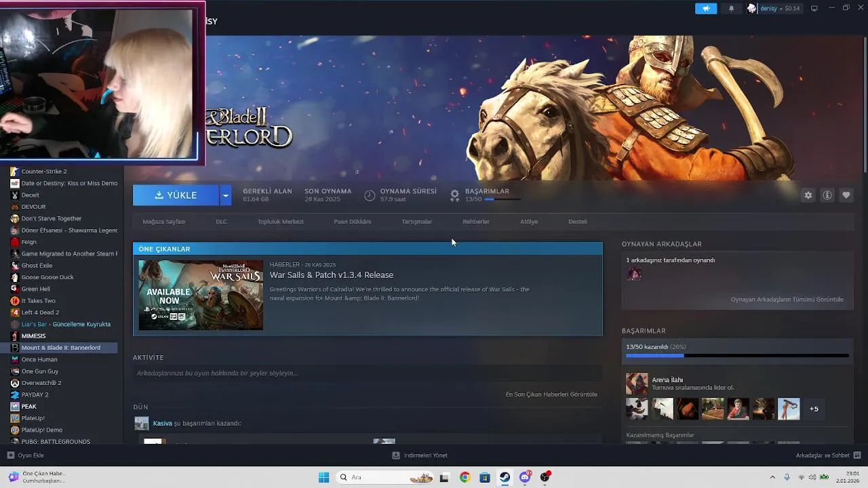Select PEAK in the library list

[x=29, y=407]
